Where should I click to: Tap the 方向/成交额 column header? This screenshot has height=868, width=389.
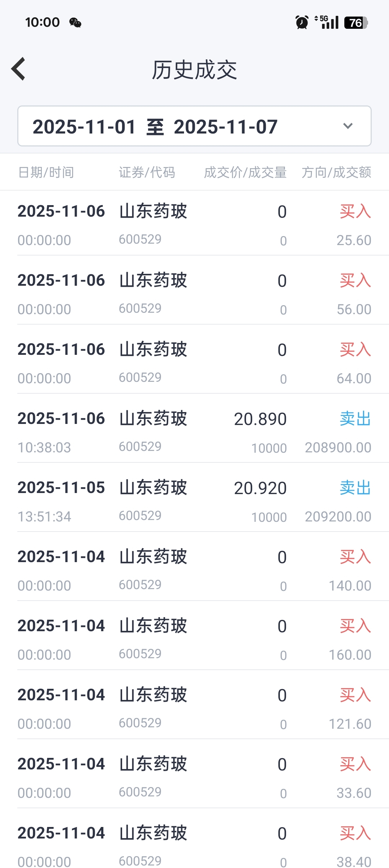point(336,172)
